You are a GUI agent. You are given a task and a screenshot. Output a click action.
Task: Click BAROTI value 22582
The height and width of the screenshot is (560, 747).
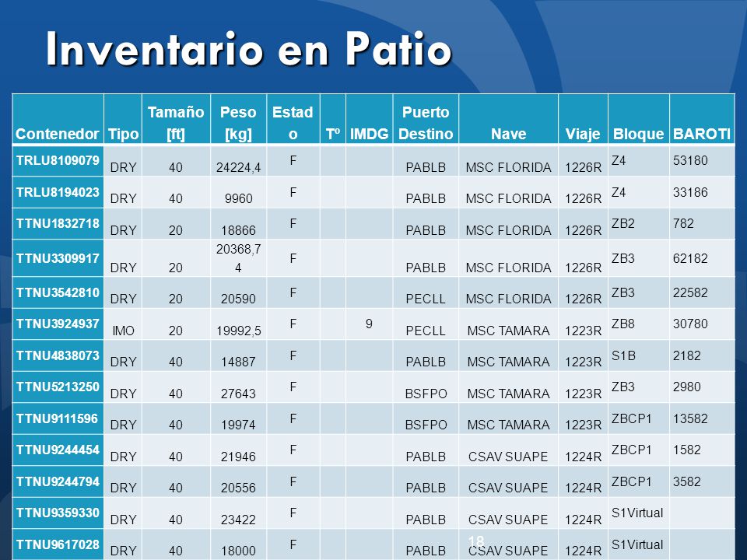click(690, 292)
